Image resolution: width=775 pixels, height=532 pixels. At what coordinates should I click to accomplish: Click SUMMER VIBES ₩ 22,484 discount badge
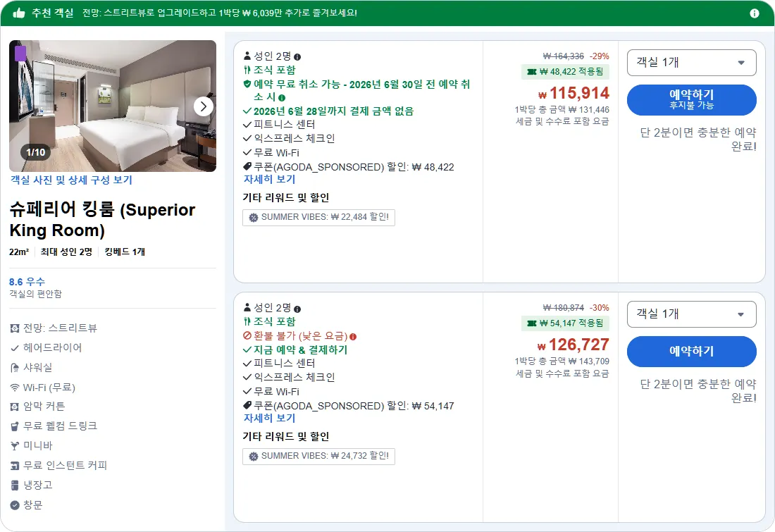318,217
